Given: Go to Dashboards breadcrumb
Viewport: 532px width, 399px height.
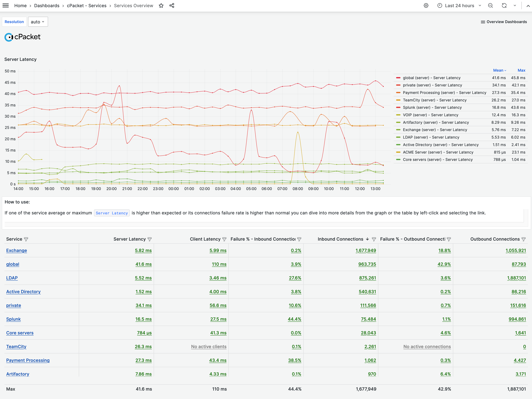Looking at the screenshot, I should point(47,5).
